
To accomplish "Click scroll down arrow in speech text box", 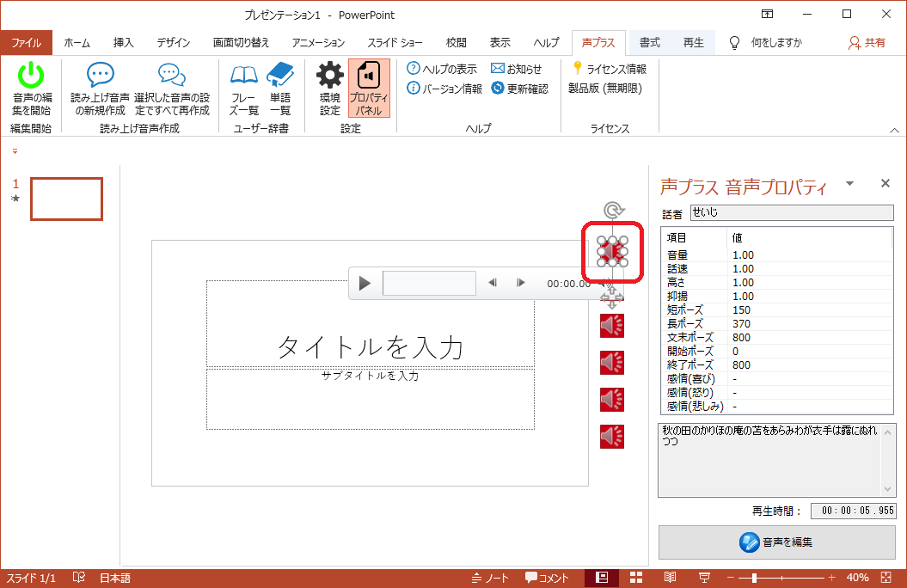I will click(888, 489).
